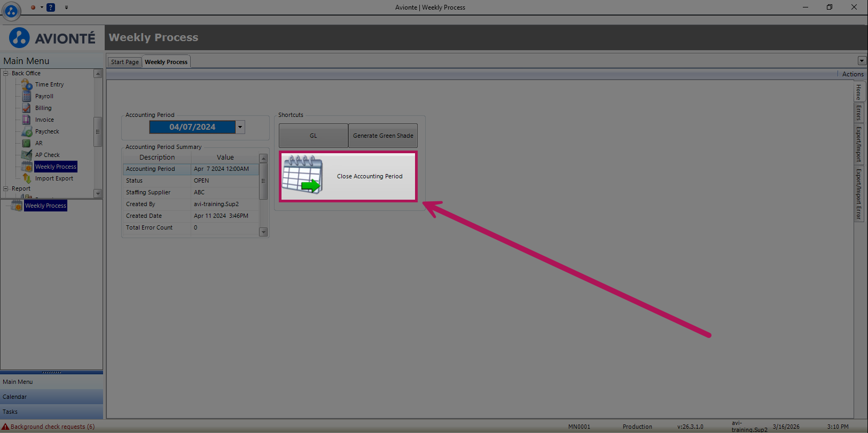Open the Errors side tab
This screenshot has width=868, height=433.
859,113
